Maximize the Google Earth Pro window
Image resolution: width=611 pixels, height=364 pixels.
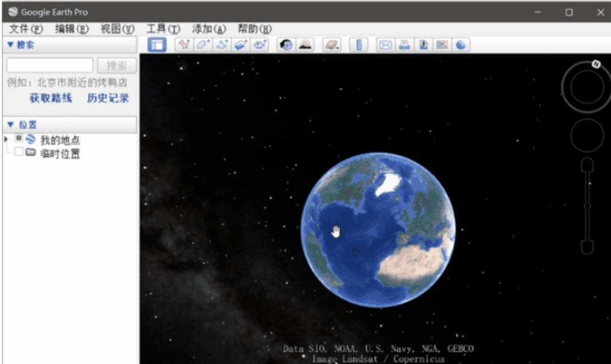569,12
